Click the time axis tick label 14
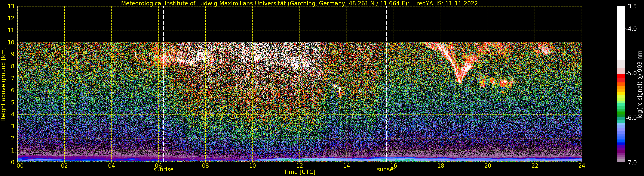This screenshot has width=644, height=176. 347,166
